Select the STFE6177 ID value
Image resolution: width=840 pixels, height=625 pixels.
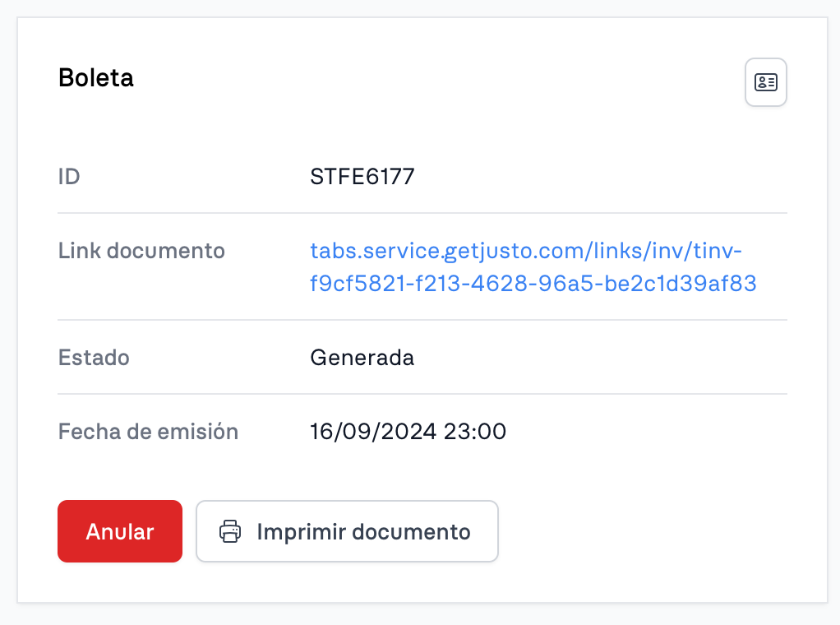point(362,176)
